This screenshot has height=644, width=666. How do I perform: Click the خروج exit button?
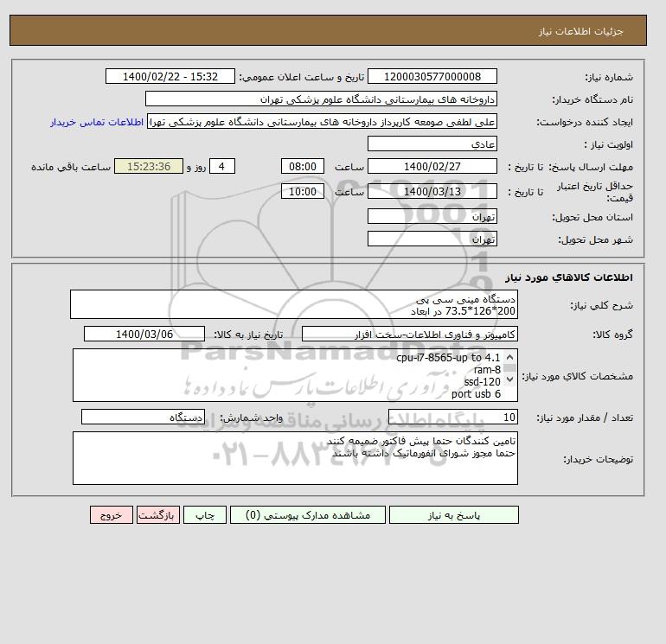[112, 515]
